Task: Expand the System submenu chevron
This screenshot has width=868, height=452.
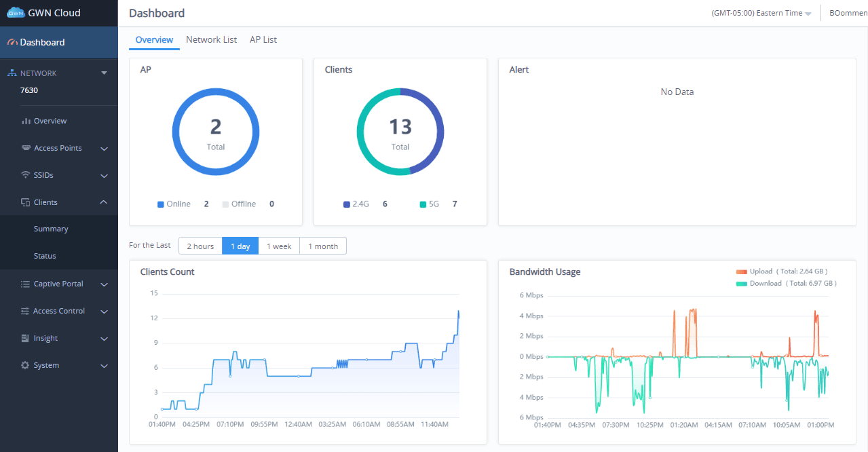Action: coord(105,366)
